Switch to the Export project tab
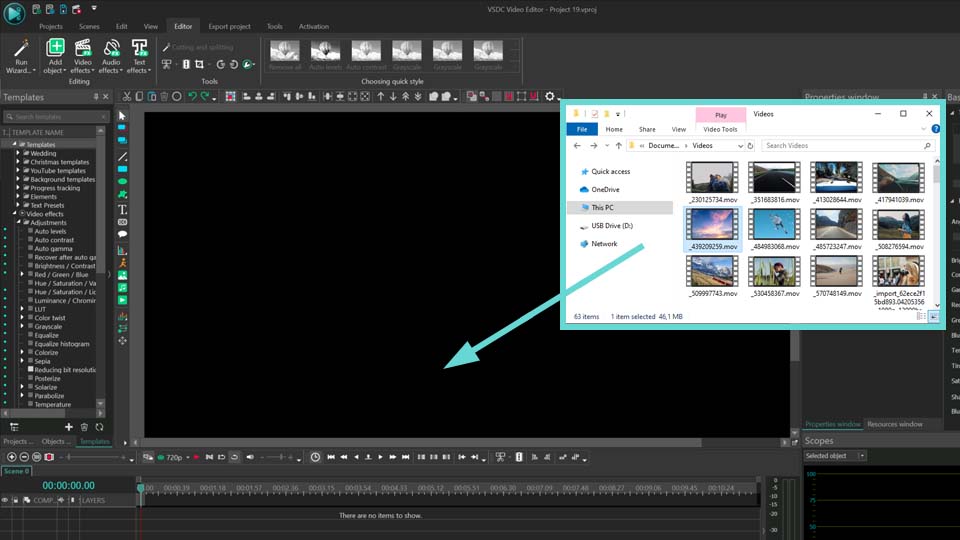 click(x=230, y=26)
